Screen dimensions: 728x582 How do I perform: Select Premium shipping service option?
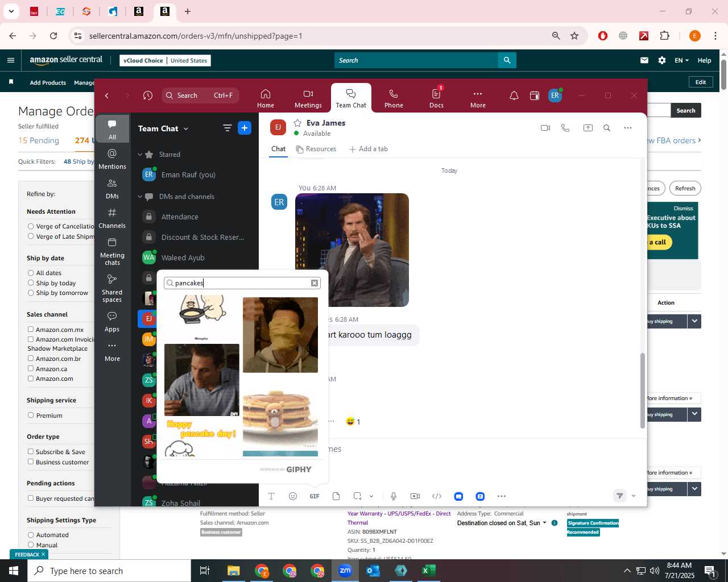(31, 415)
